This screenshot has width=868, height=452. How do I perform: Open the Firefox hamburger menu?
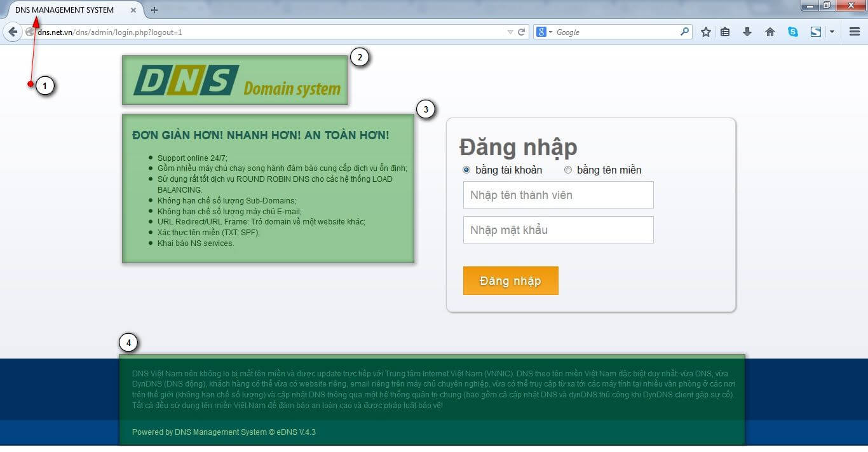click(855, 32)
